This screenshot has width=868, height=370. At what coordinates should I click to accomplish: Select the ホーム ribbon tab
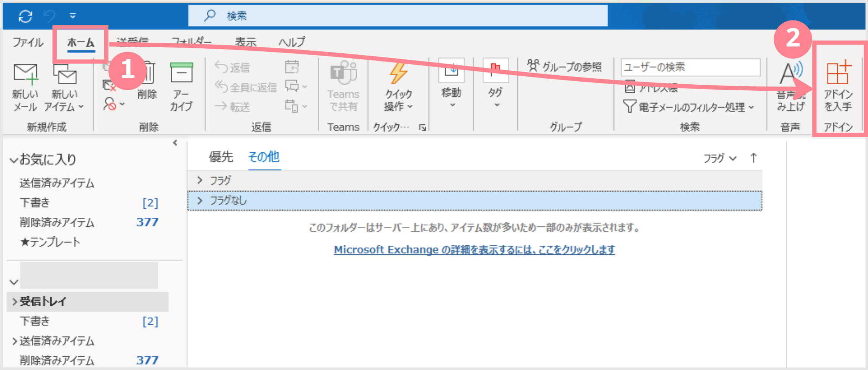[x=80, y=43]
